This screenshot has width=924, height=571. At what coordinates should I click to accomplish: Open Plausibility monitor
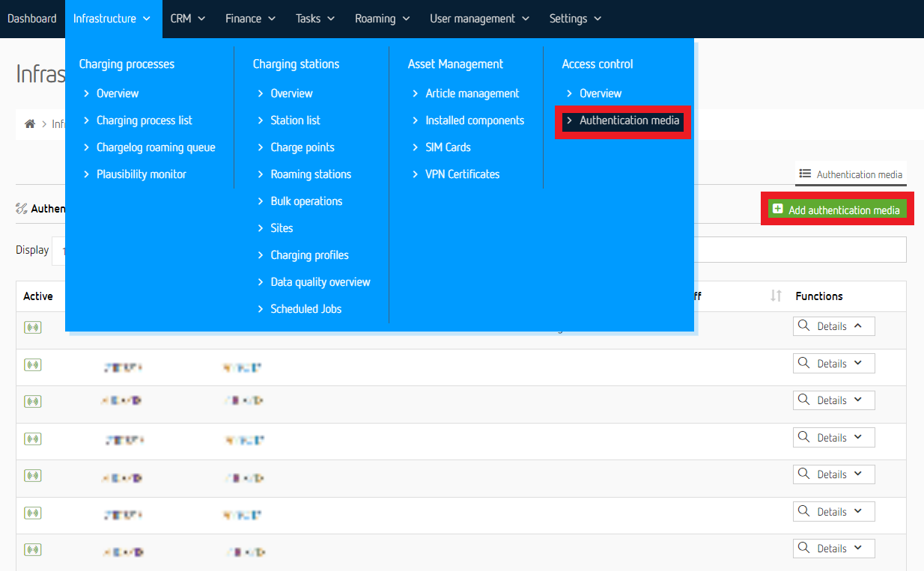[142, 174]
